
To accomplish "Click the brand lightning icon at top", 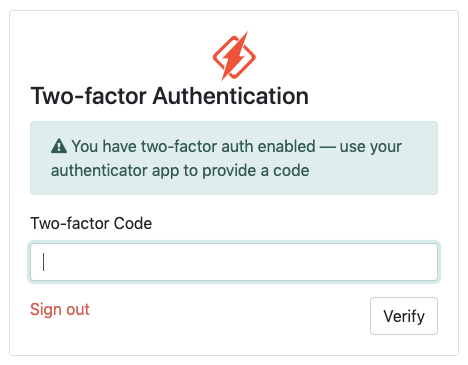I will coord(234,56).
